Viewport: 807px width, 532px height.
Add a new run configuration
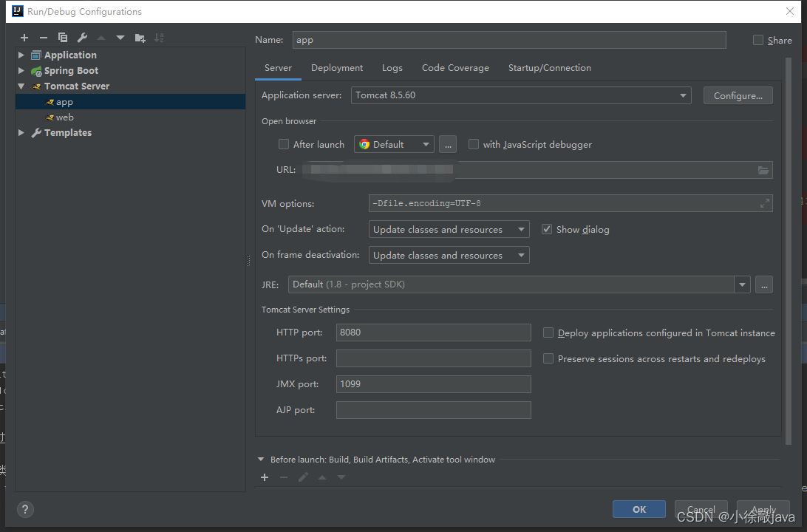coord(24,37)
